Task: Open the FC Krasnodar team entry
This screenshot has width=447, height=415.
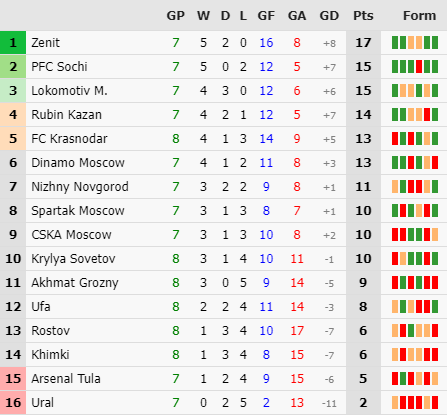Action: click(x=69, y=139)
